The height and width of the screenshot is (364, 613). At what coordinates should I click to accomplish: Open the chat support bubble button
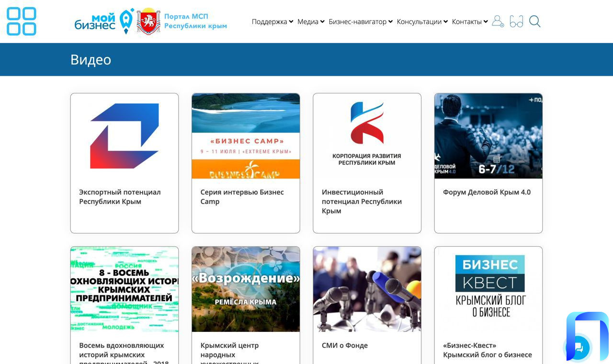(x=579, y=348)
